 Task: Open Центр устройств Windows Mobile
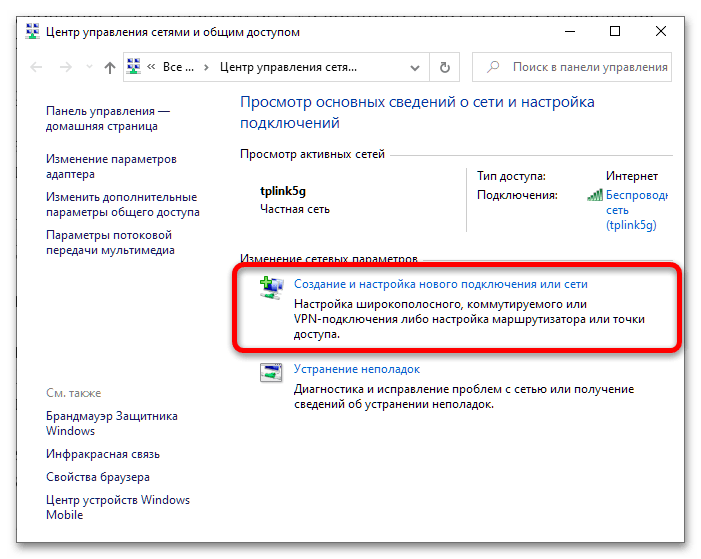[x=118, y=507]
